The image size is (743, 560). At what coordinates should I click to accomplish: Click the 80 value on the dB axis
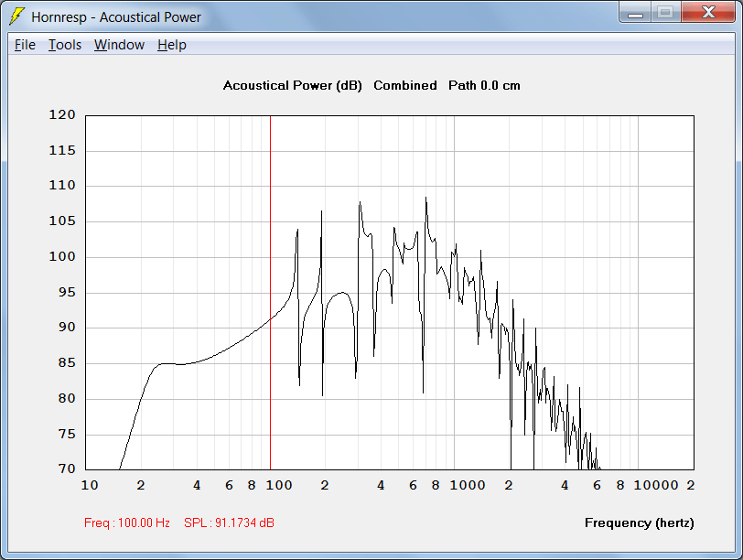coord(67,398)
